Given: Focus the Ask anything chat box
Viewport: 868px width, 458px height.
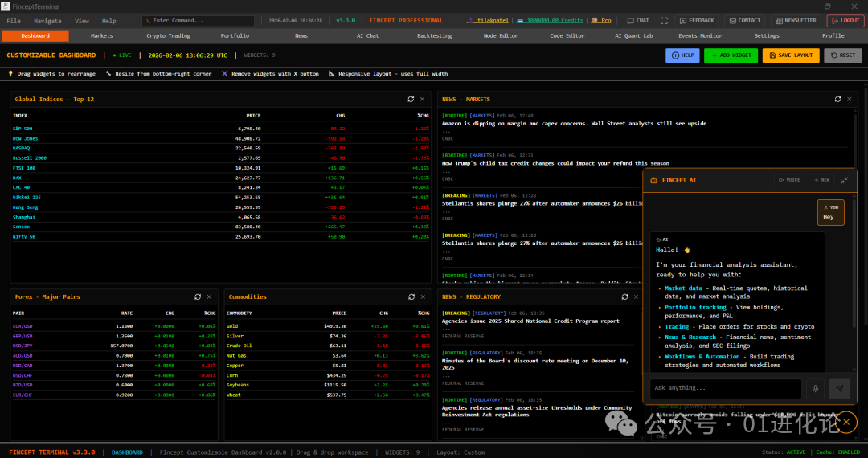Looking at the screenshot, I should click(x=725, y=389).
